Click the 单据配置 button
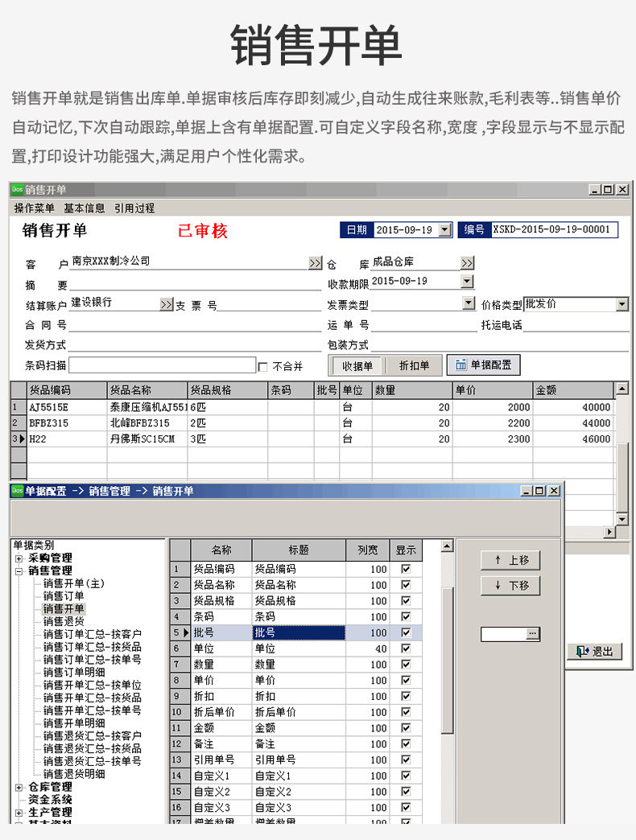The image size is (636, 840). [x=483, y=364]
